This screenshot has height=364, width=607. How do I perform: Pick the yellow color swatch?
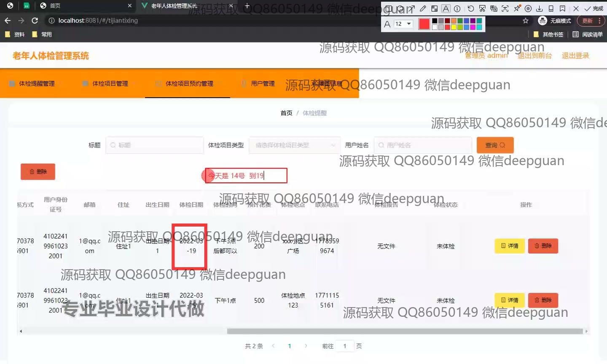click(454, 27)
